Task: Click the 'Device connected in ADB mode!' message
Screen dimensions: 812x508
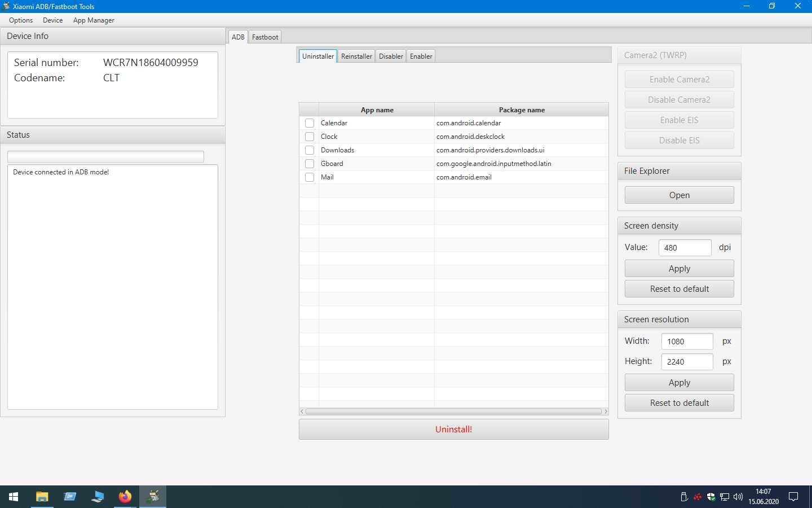Action: point(61,172)
